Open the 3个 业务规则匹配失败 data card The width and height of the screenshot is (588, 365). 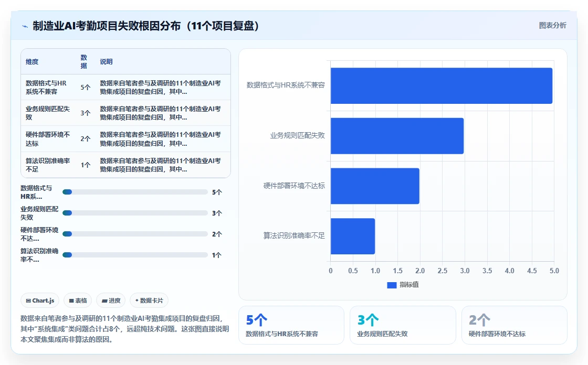[x=403, y=325]
